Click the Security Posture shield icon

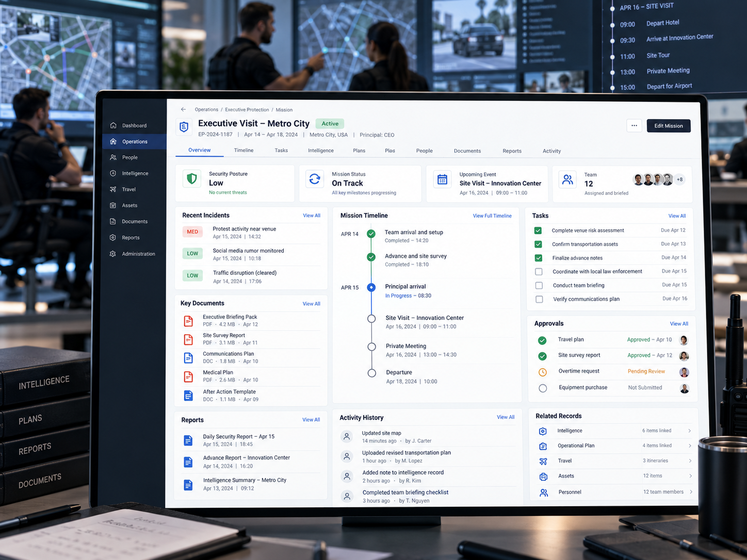click(x=192, y=179)
